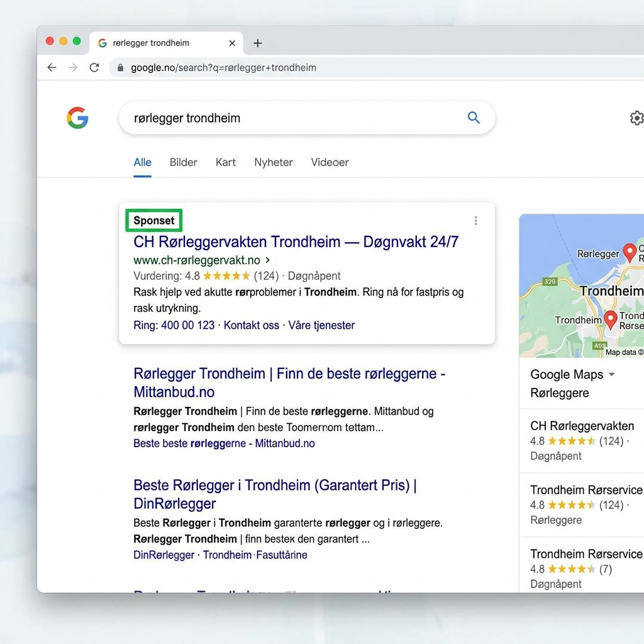Open a new tab with the plus button
The width and height of the screenshot is (644, 644).
[x=257, y=43]
